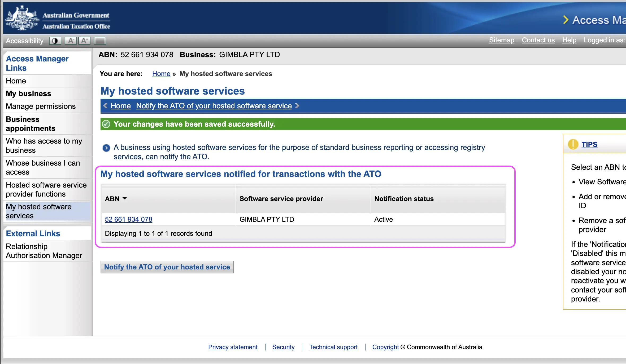Go to Relationship Authorisation Manager link

tap(44, 251)
